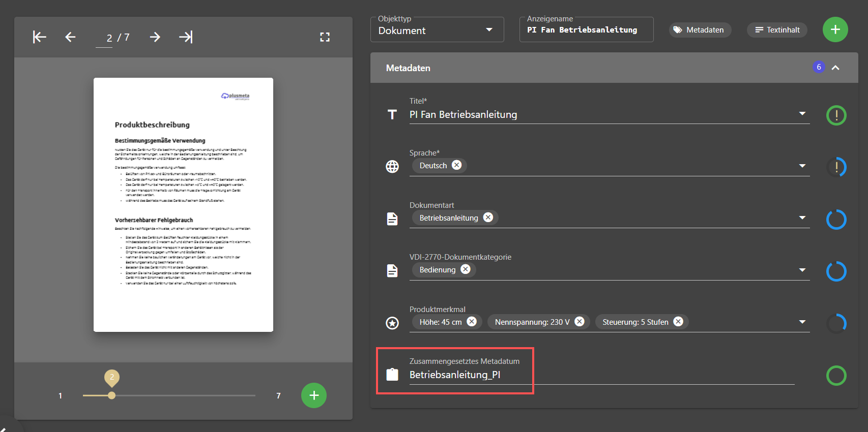This screenshot has width=868, height=432.
Task: Remove the Betriebsanleitung chip
Action: coord(488,218)
